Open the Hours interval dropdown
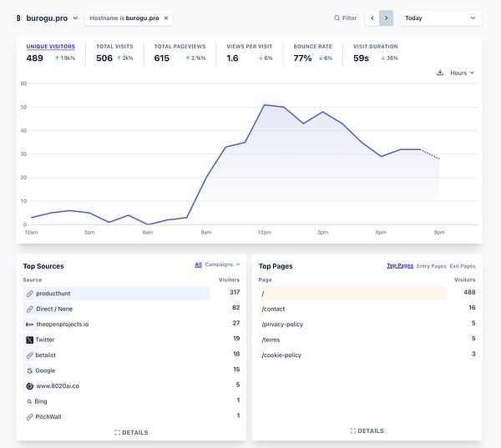501x448 pixels. (462, 73)
